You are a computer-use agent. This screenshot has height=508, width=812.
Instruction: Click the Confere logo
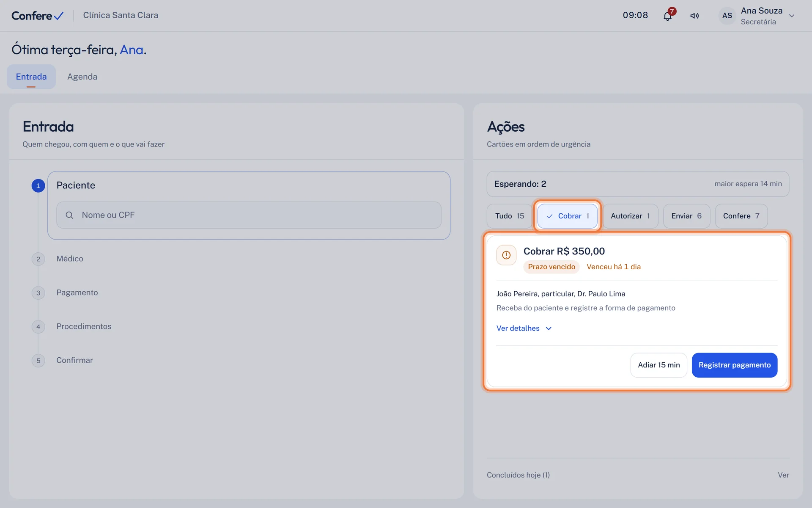pyautogui.click(x=37, y=16)
